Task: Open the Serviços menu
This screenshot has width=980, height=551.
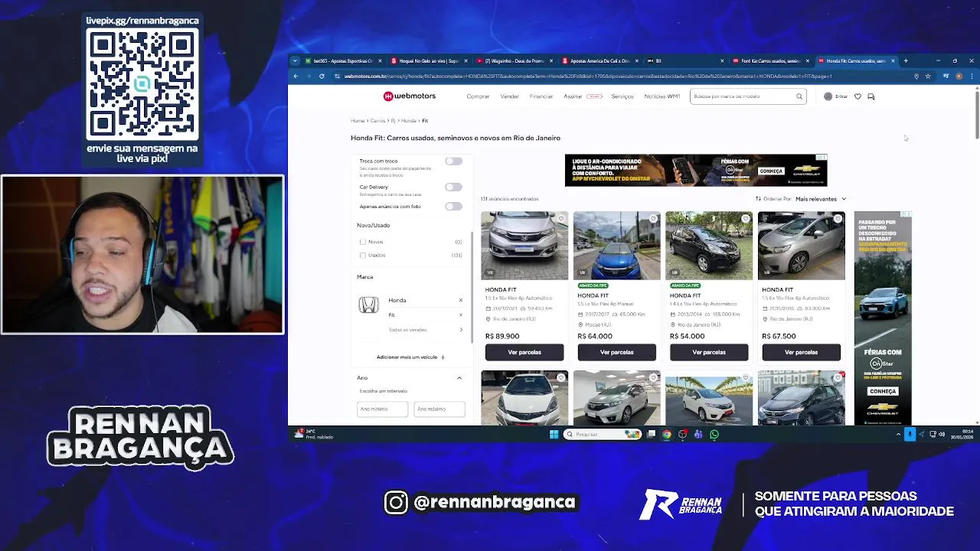Action: point(622,96)
